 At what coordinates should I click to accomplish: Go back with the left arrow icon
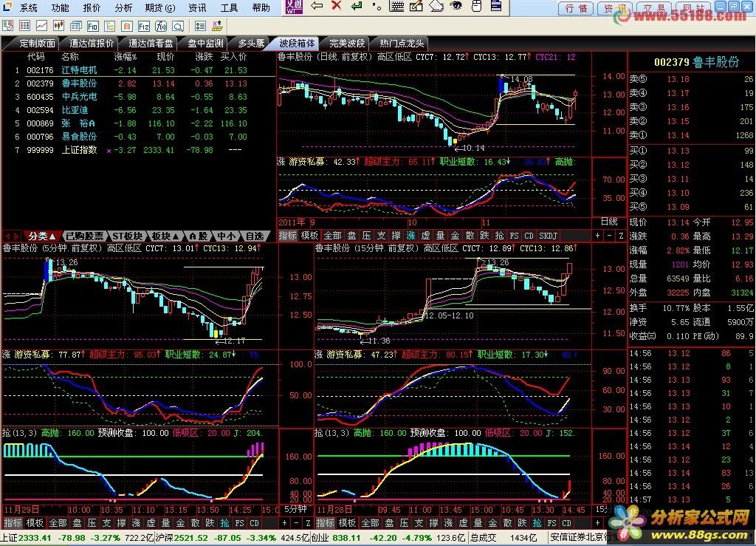(317, 6)
